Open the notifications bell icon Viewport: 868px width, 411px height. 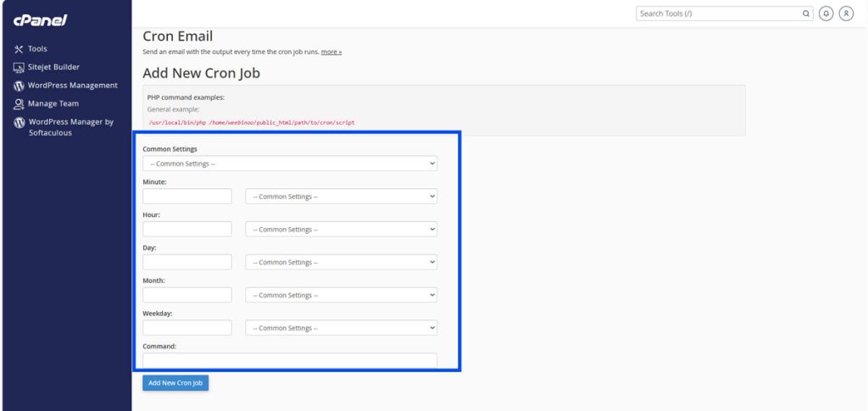click(826, 14)
